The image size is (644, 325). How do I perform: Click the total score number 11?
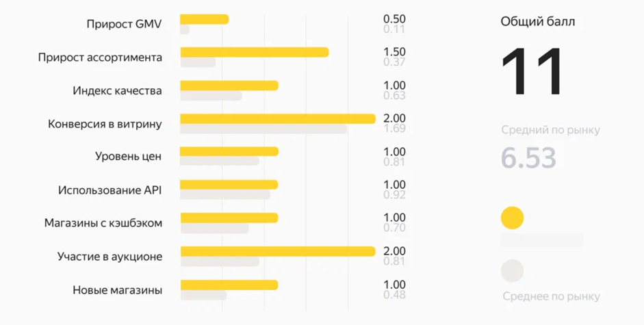(532, 72)
